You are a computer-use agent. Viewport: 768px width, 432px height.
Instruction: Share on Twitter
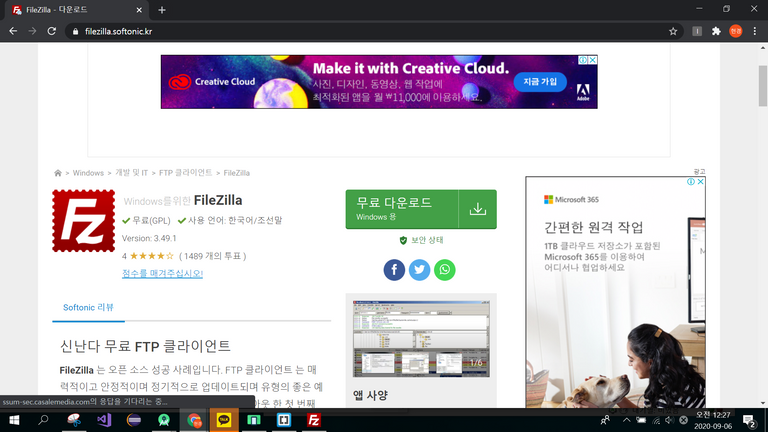pyautogui.click(x=419, y=270)
